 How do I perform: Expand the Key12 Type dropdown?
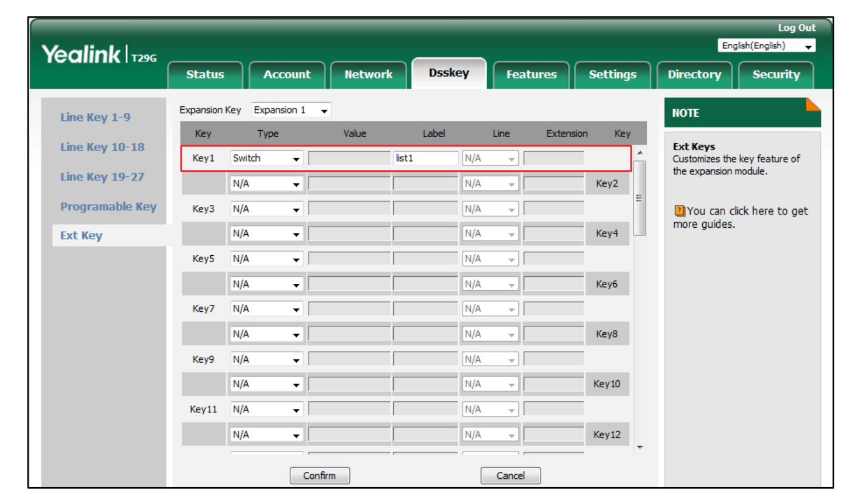[x=266, y=435]
